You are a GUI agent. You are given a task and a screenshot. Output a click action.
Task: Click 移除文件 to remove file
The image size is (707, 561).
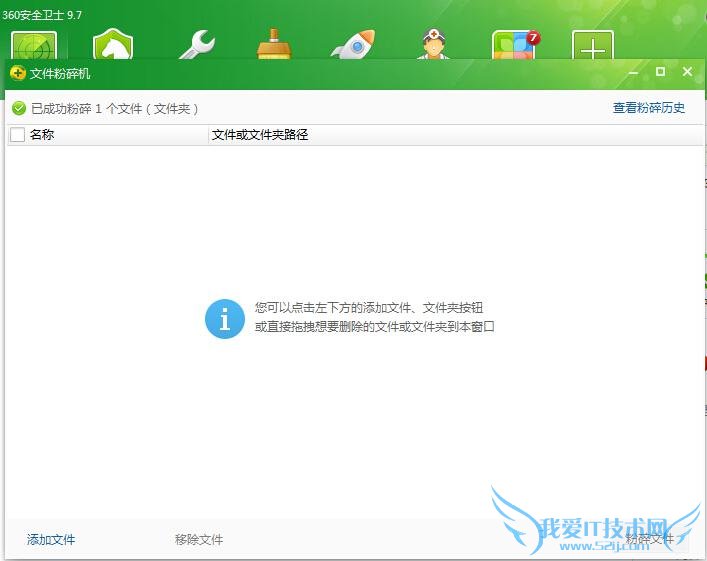tap(199, 540)
